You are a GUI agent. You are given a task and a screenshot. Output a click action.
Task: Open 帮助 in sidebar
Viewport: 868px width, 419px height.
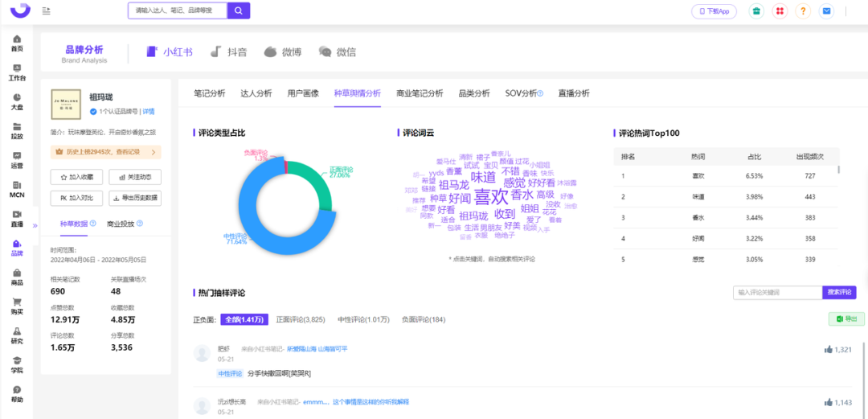pyautogui.click(x=17, y=394)
